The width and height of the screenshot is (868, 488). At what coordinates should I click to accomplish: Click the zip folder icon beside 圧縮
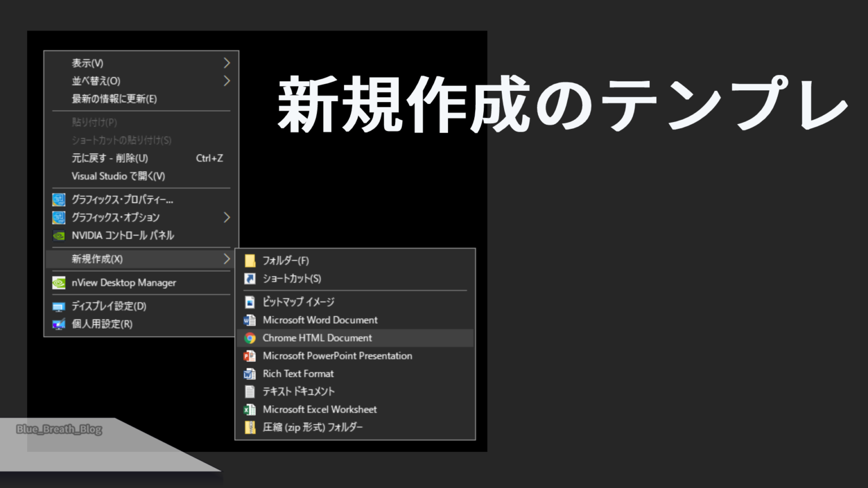coord(250,428)
